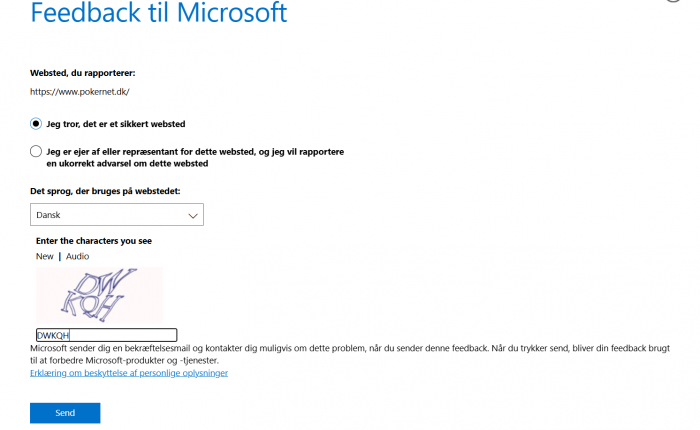The height and width of the screenshot is (430, 700).
Task: Switch to Audio captcha challenge
Action: 78,256
